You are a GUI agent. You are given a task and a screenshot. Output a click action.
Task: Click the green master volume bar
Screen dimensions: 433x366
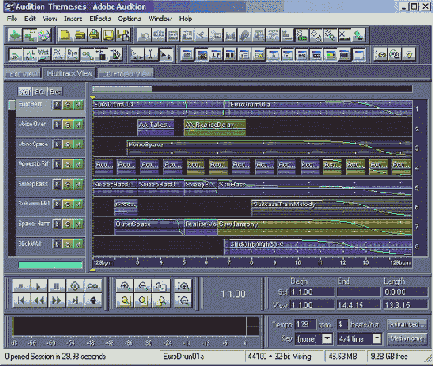pos(50,265)
